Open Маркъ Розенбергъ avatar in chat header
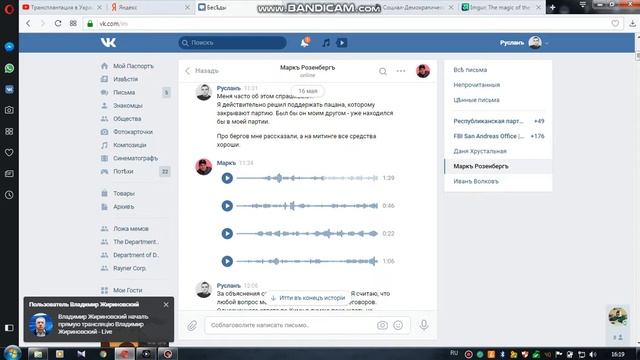The height and width of the screenshot is (360, 640). tap(423, 71)
